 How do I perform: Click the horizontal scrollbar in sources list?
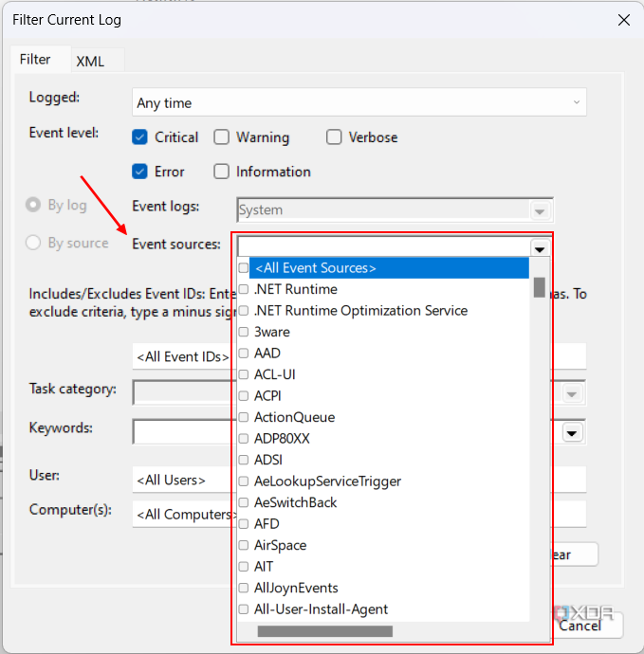tap(324, 630)
